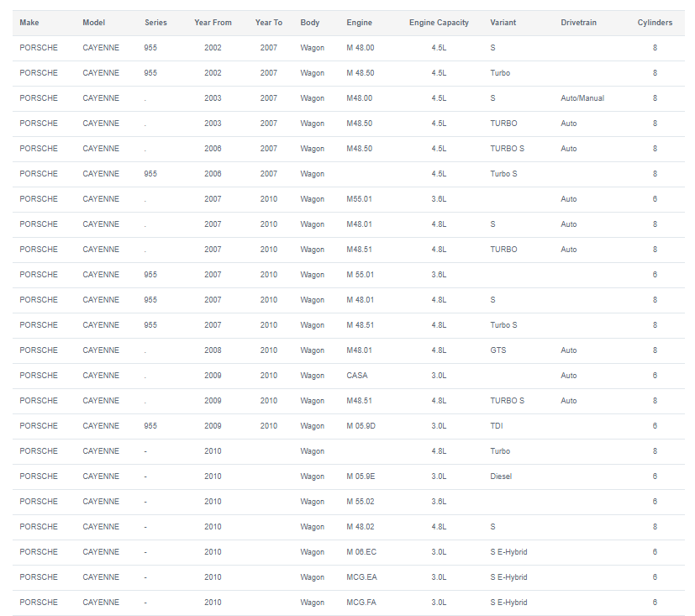Click the MCG.EA engine code
The height and width of the screenshot is (616, 695).
[361, 577]
